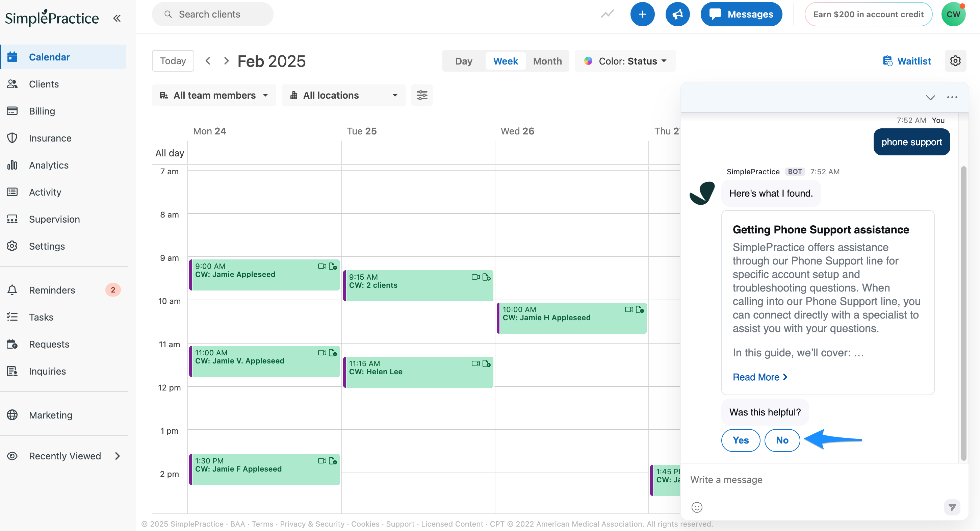
Task: Click note icon on 1:30 PM appointment
Action: (x=333, y=461)
